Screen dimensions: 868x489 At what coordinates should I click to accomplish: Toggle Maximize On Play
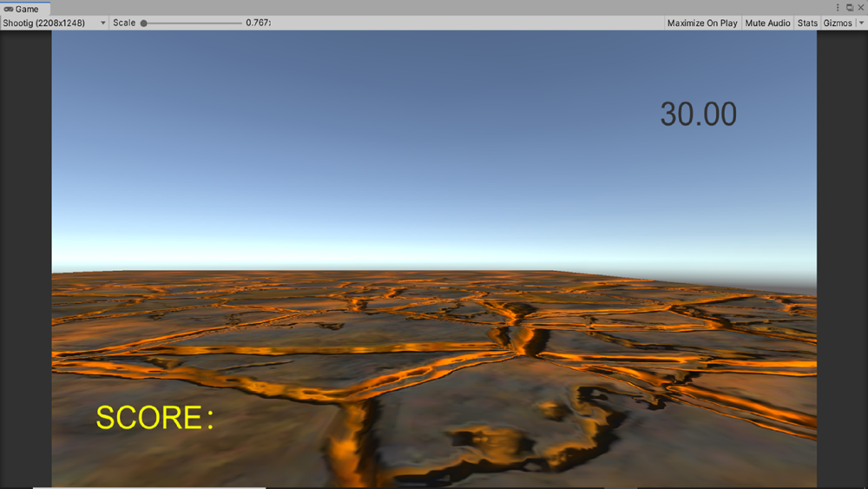click(x=702, y=23)
